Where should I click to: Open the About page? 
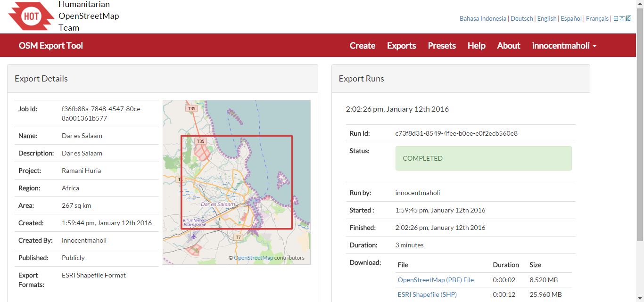[x=509, y=46]
